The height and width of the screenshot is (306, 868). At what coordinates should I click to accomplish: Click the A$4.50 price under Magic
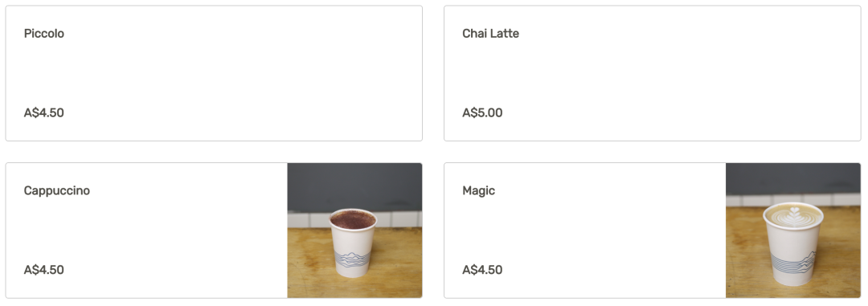click(482, 270)
